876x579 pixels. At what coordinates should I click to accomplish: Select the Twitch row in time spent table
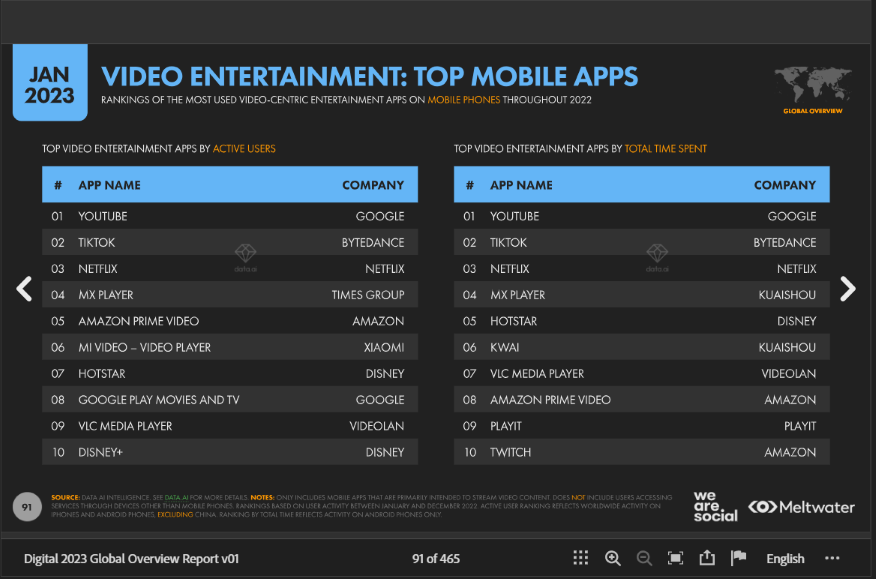pos(641,452)
